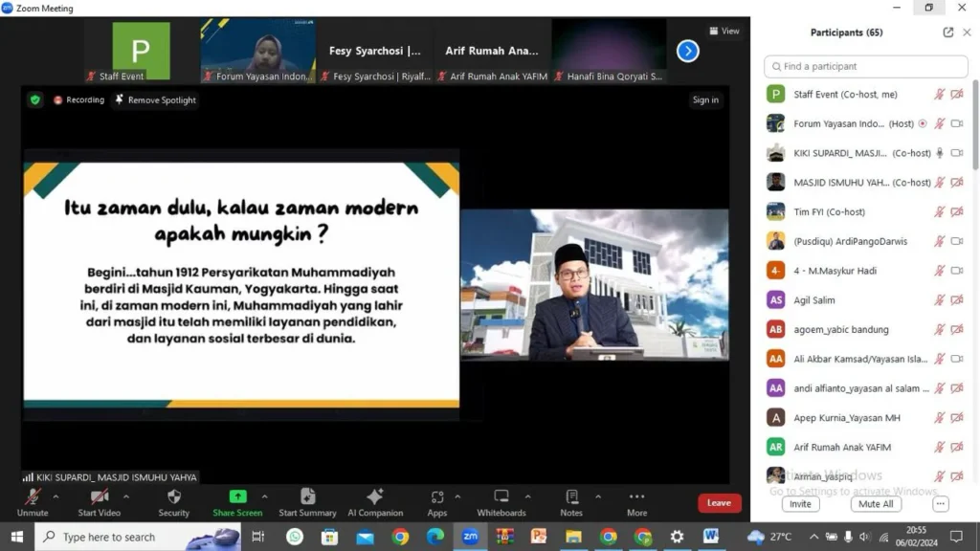Open Task View in the taskbar
The height and width of the screenshot is (551, 980).
click(258, 537)
